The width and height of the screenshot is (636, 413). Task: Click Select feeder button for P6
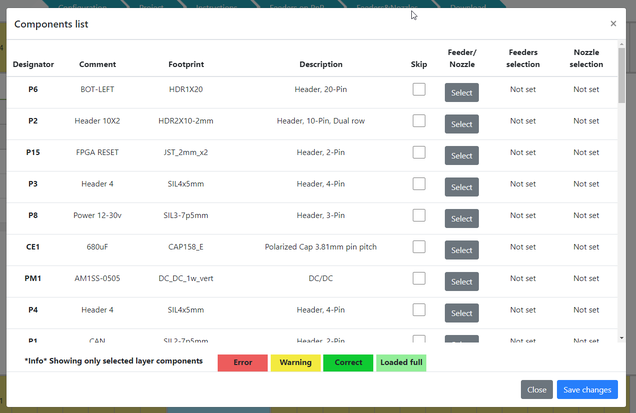coord(461,93)
